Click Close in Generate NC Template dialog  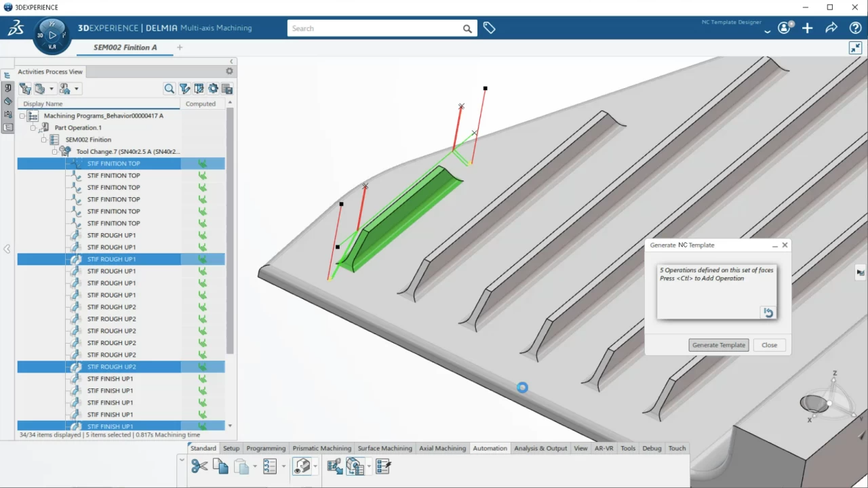(769, 345)
